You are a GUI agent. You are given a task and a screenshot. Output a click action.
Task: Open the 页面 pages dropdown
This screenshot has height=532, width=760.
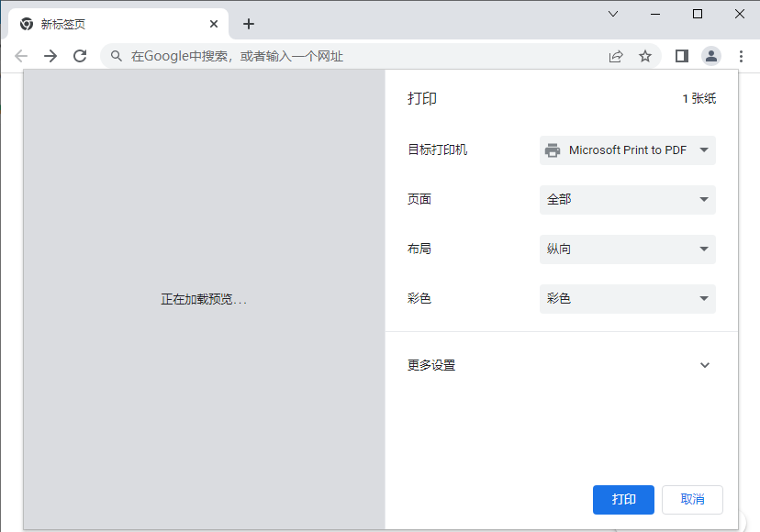point(628,200)
